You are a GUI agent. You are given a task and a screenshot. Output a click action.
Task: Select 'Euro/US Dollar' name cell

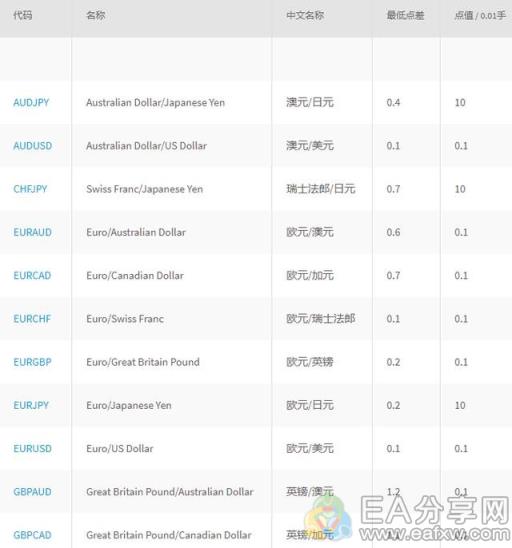click(x=120, y=449)
